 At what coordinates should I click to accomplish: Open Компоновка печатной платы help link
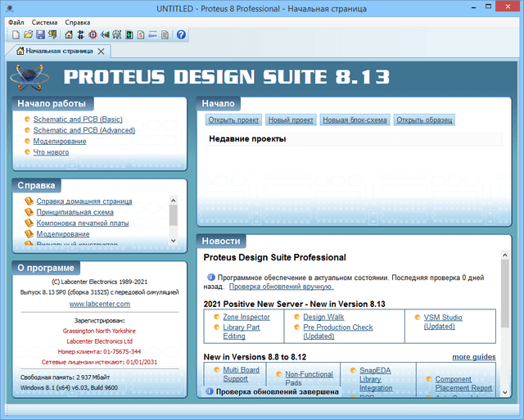[83, 223]
